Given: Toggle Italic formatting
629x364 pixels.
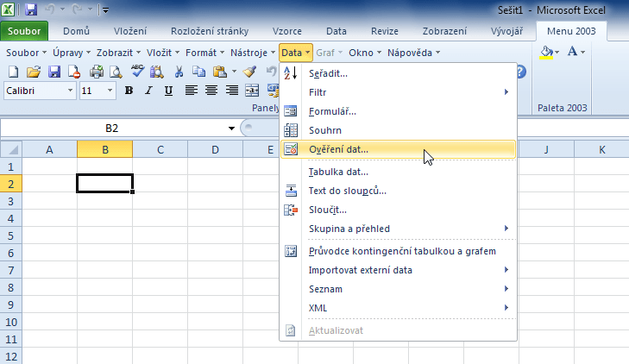Looking at the screenshot, I should click(x=148, y=91).
